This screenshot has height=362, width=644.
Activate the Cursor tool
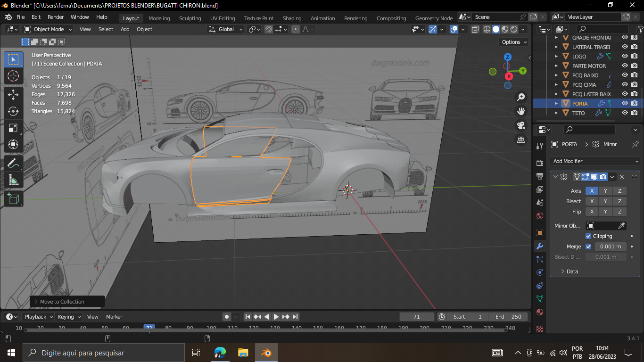pyautogui.click(x=13, y=76)
